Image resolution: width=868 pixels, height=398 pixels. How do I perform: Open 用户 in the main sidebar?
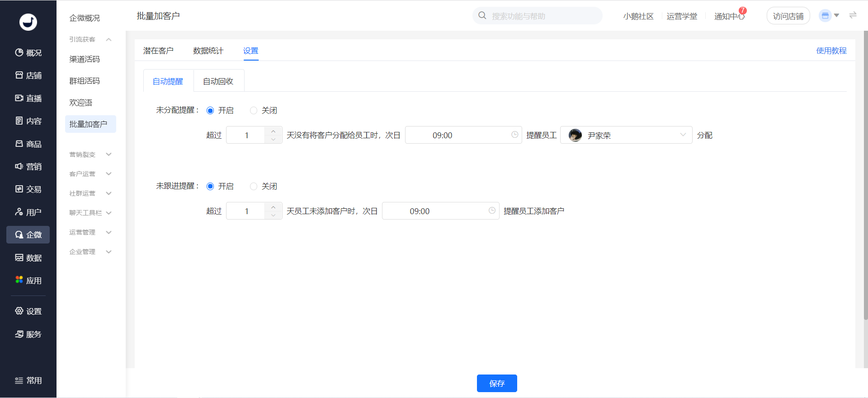[28, 212]
